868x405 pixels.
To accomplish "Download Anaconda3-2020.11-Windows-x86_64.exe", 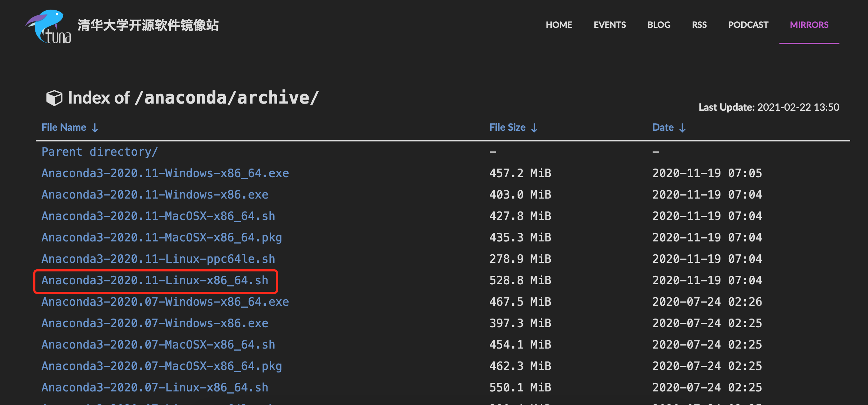I will point(165,173).
